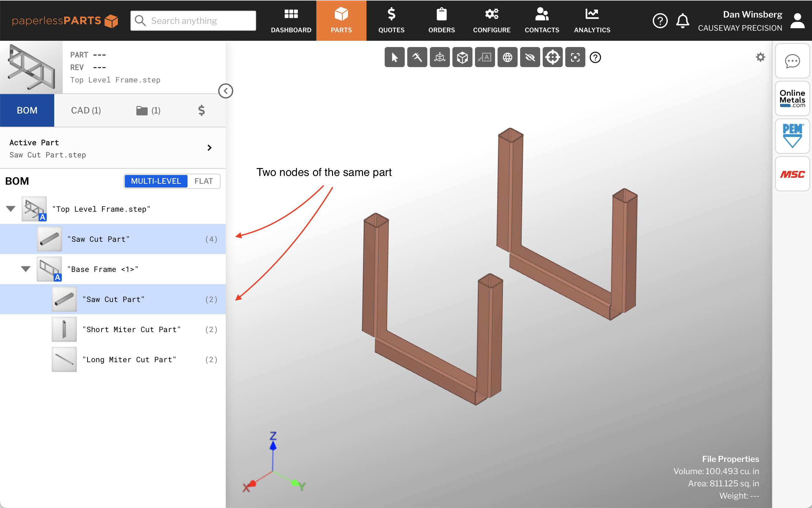
Task: Select MULTI-LEVEL BOM view
Action: click(156, 181)
